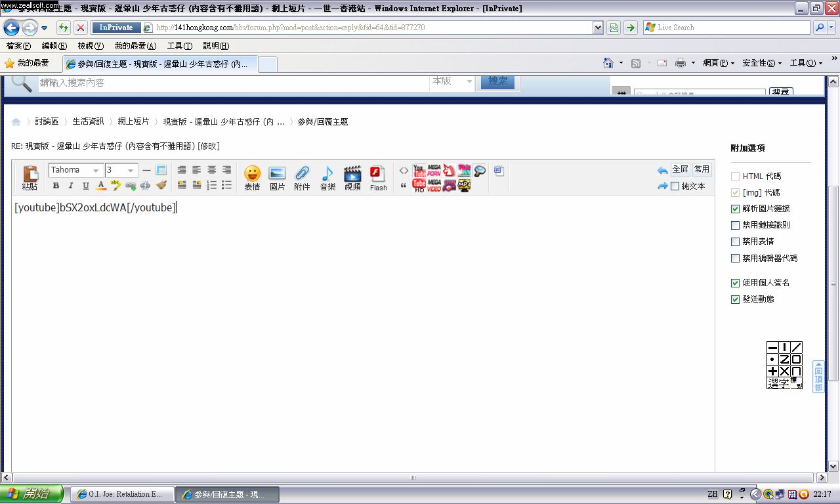Toggle 使用個人簽名 checkbox
Screen dimensions: 840x504
tap(735, 283)
